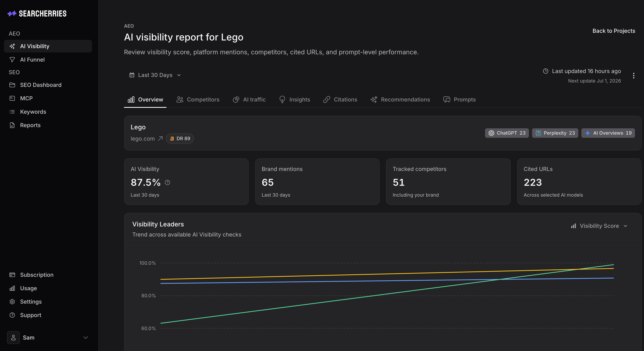Click the '80.0%' axis label
Screen dimensions: 644x351
click(148, 296)
